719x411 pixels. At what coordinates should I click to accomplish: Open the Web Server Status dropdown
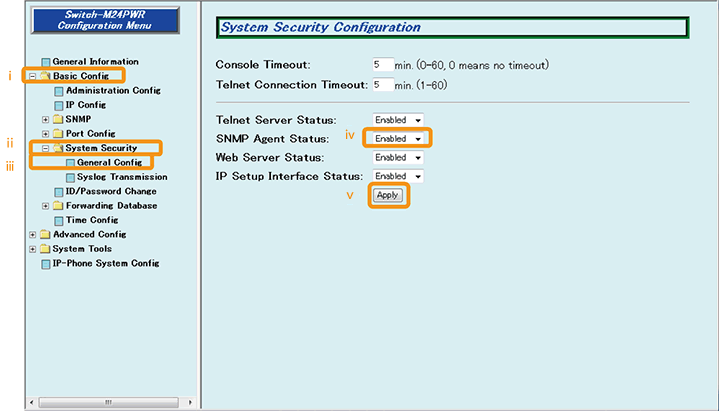398,158
